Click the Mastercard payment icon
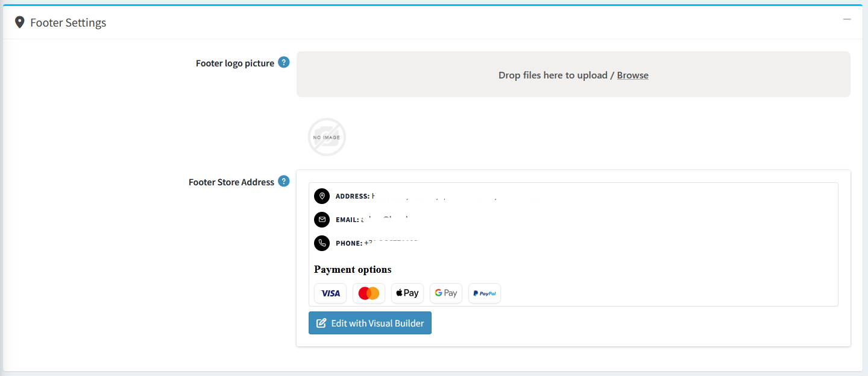The width and height of the screenshot is (868, 376). point(369,293)
